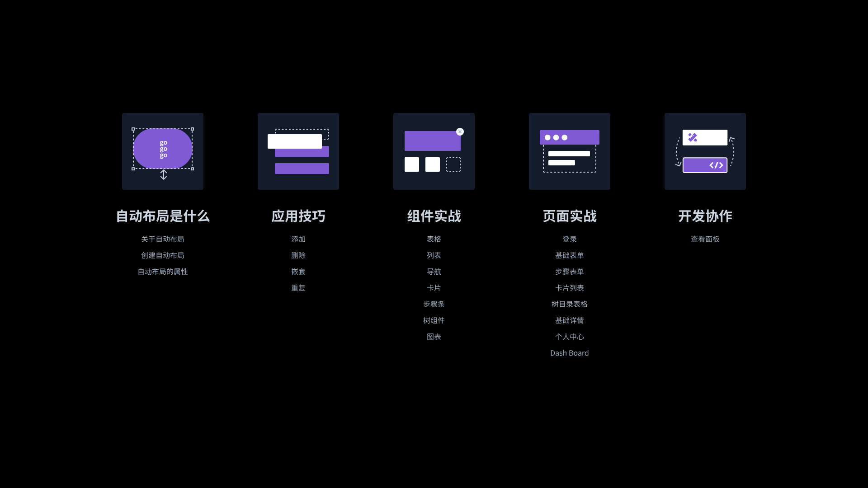868x488 pixels.
Task: Toggle 删除 option in 应用技巧
Action: pos(299,256)
